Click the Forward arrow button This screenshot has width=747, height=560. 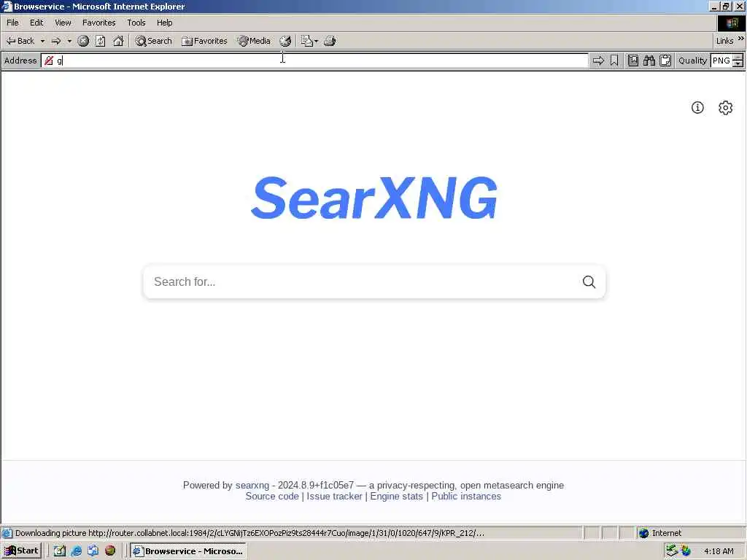tap(56, 41)
